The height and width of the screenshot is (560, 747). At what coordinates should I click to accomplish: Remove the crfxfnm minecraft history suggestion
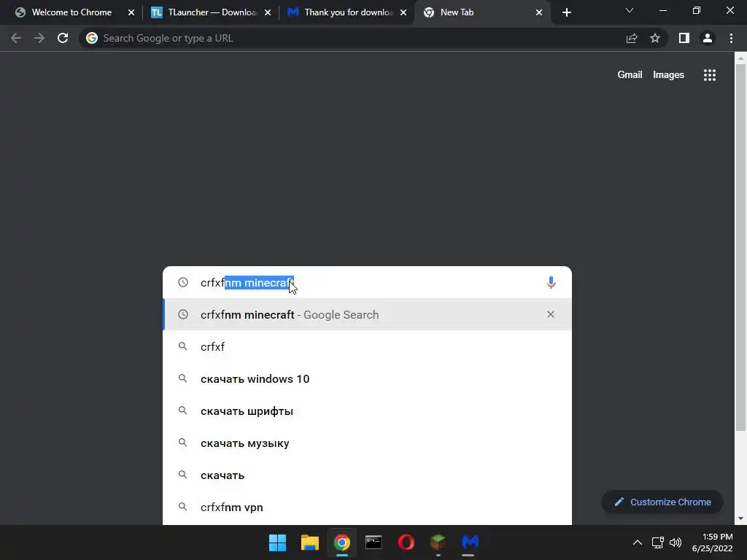pyautogui.click(x=550, y=314)
